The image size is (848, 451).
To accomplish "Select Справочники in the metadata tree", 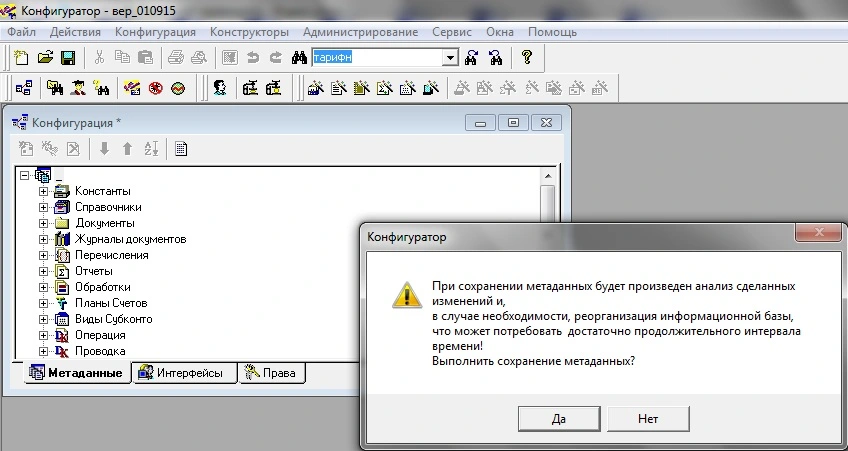I will (108, 207).
